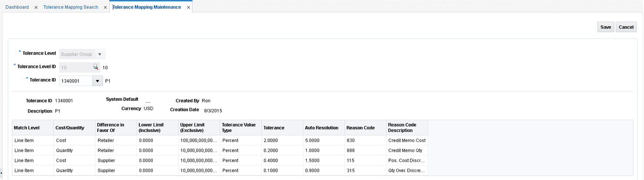Open the Tolerance ID dropdown arrow

click(97, 81)
